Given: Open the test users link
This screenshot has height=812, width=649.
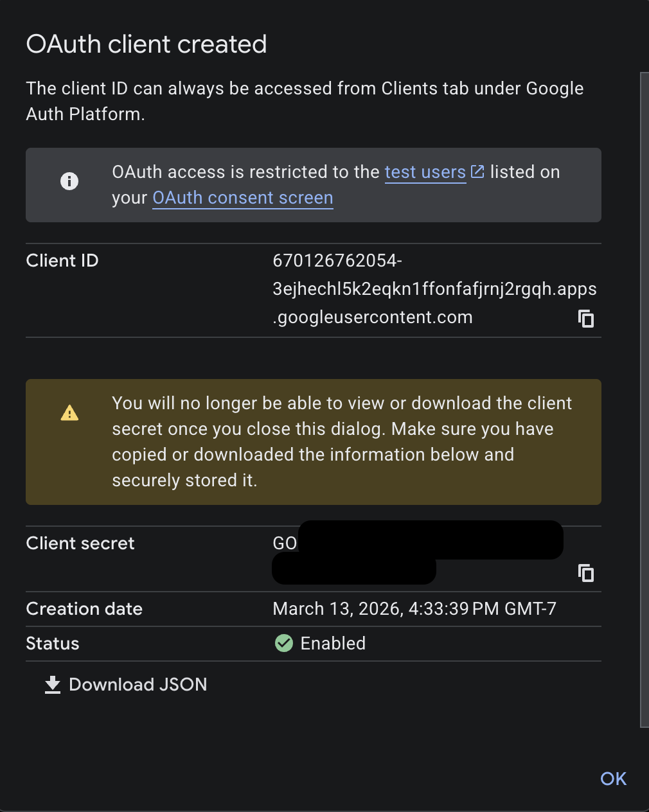Looking at the screenshot, I should click(425, 172).
